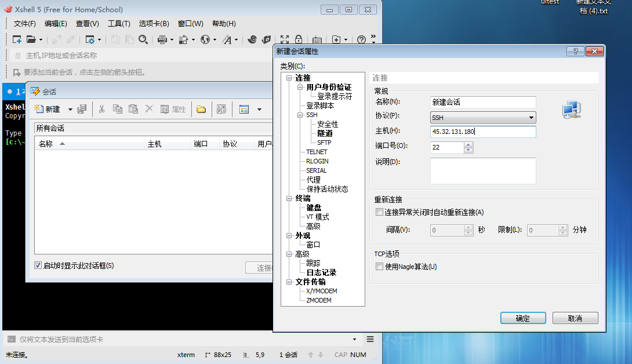Select 日志记录 in the category tree
632x364 pixels.
[x=321, y=272]
